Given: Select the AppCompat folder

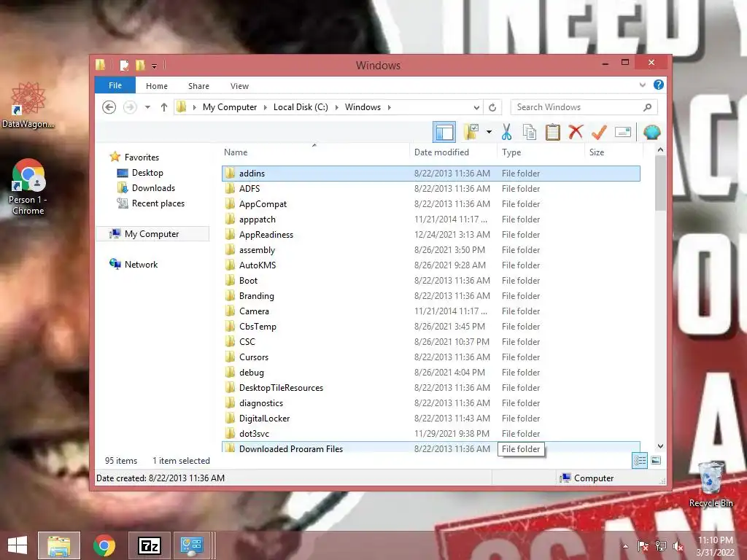Looking at the screenshot, I should [x=430, y=204].
